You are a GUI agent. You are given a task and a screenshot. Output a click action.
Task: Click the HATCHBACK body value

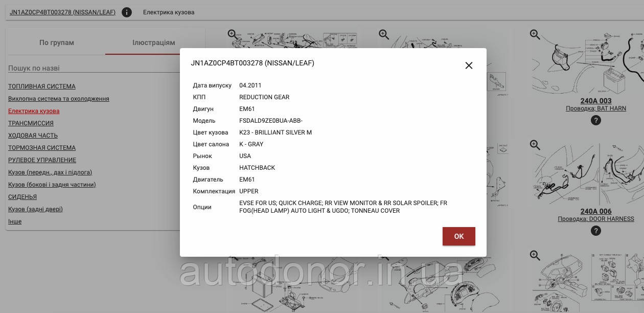pos(257,168)
